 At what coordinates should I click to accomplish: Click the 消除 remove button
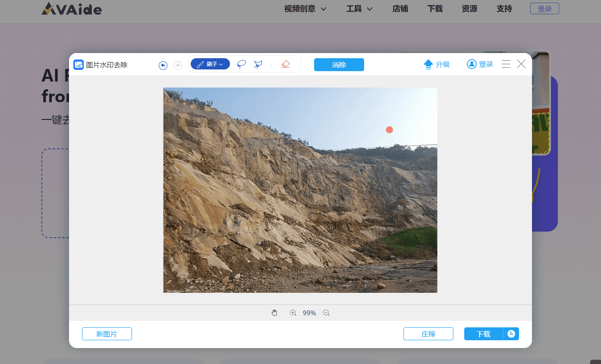(x=339, y=65)
